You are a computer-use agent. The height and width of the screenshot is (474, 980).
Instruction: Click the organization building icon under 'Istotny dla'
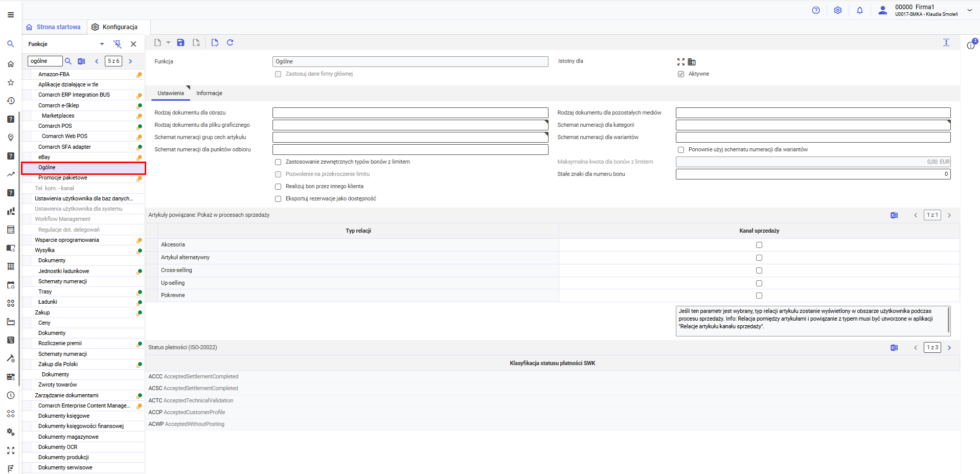692,62
